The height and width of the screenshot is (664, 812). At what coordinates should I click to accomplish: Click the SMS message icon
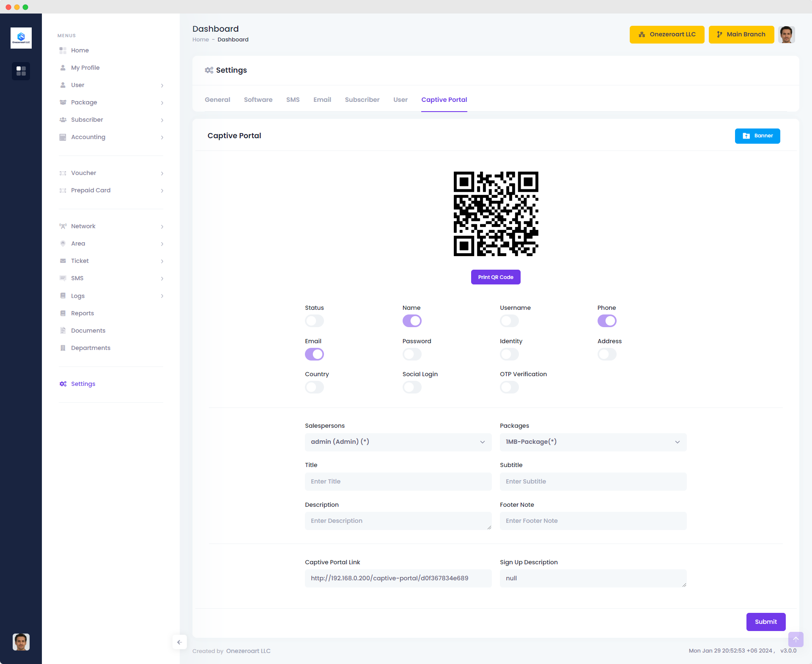63,278
